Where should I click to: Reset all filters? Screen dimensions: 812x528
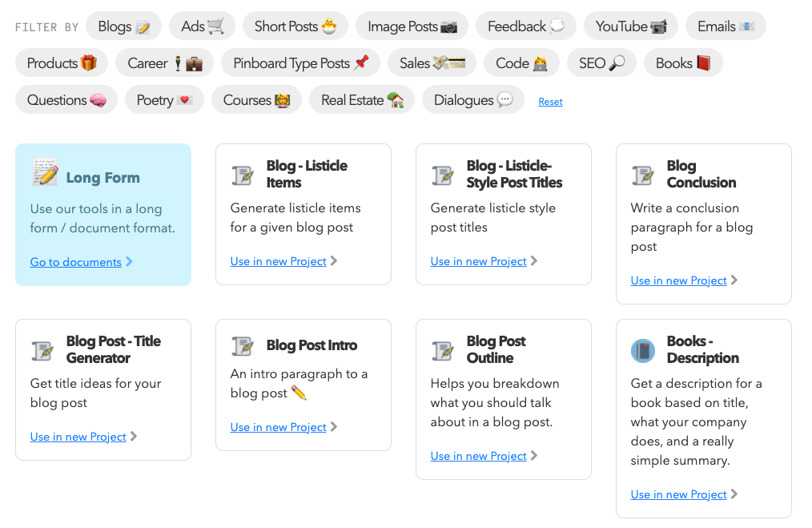pos(550,102)
